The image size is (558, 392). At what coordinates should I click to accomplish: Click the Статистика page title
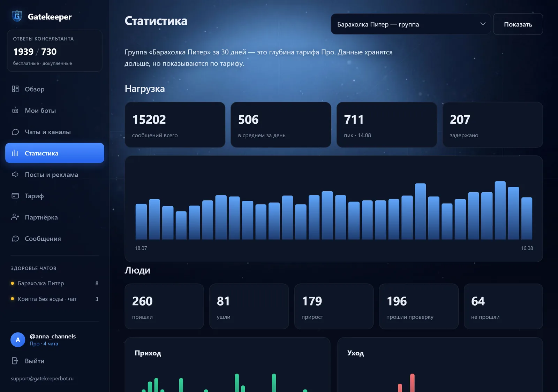pos(156,21)
